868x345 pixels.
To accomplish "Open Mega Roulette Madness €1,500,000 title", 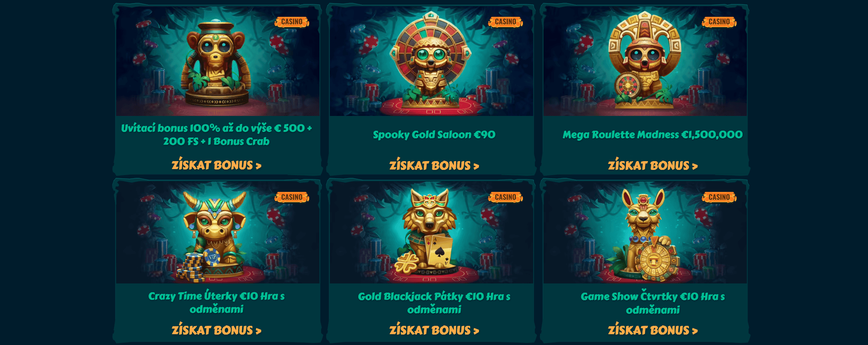I will (653, 135).
